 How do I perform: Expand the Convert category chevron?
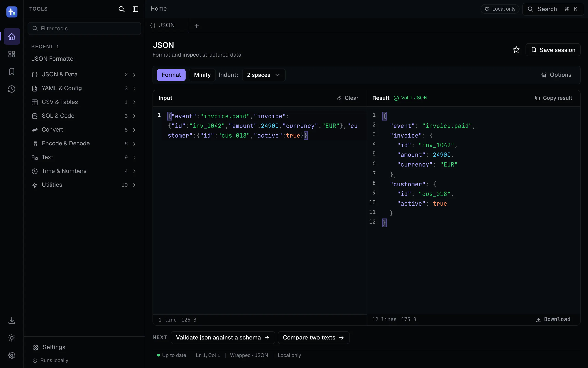(x=134, y=130)
